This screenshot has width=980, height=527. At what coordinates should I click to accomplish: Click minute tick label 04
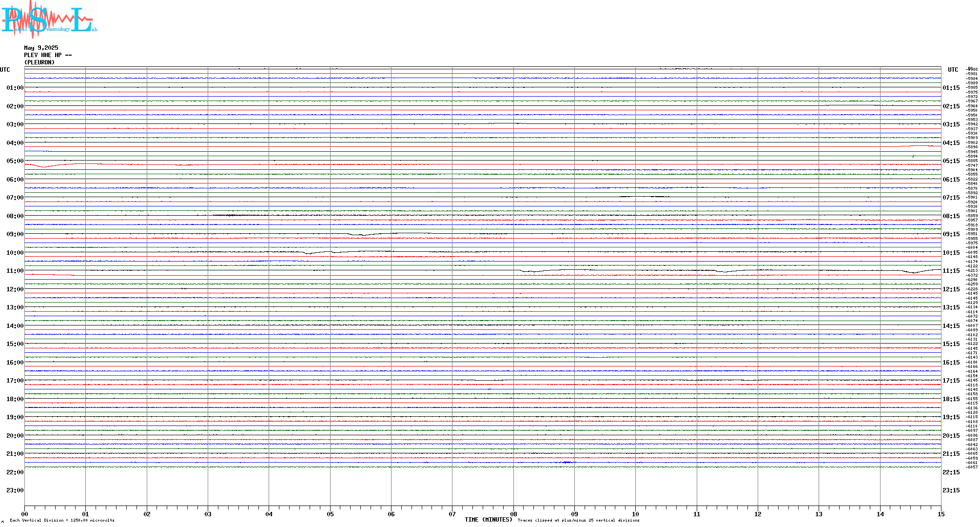click(x=269, y=514)
